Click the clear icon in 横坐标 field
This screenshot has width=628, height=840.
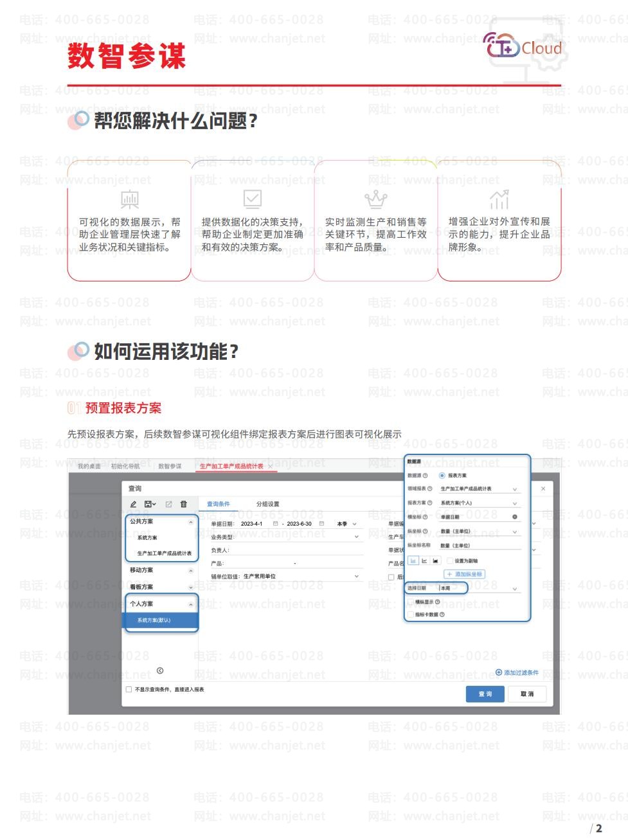(514, 517)
